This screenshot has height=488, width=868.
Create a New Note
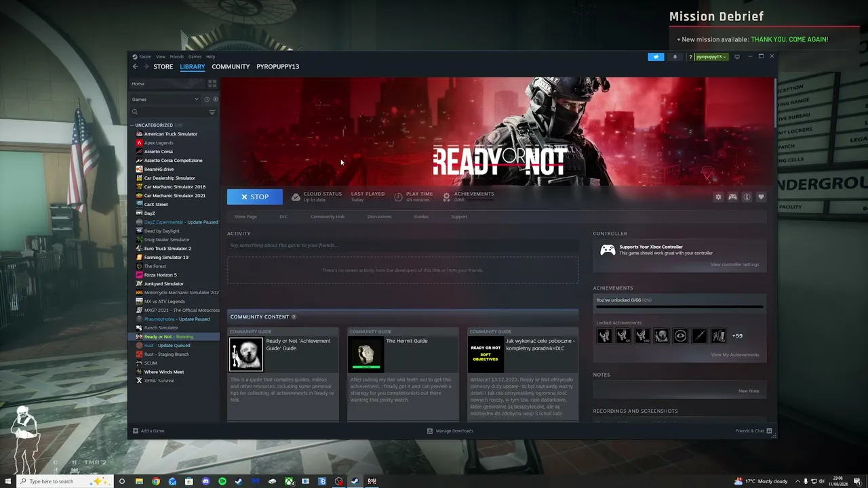tap(749, 391)
